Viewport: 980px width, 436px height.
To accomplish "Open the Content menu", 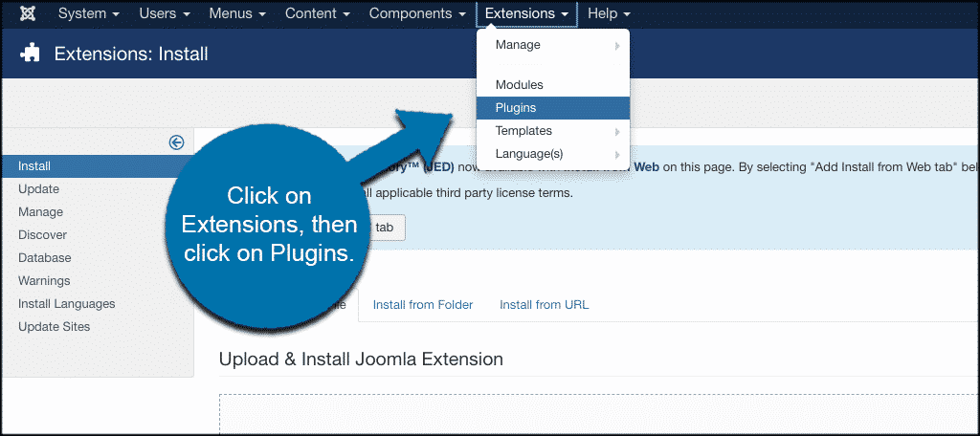I will tap(318, 13).
